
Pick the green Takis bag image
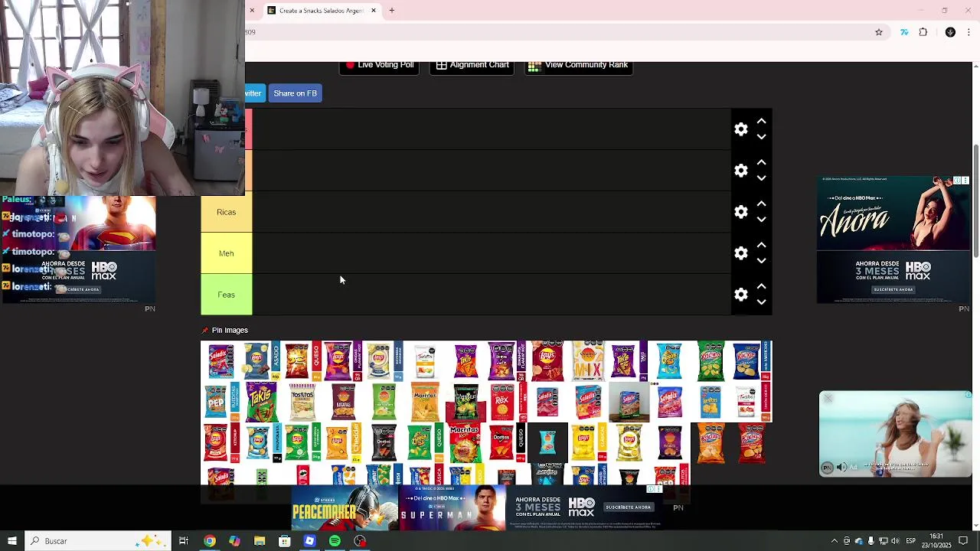pyautogui.click(x=261, y=402)
